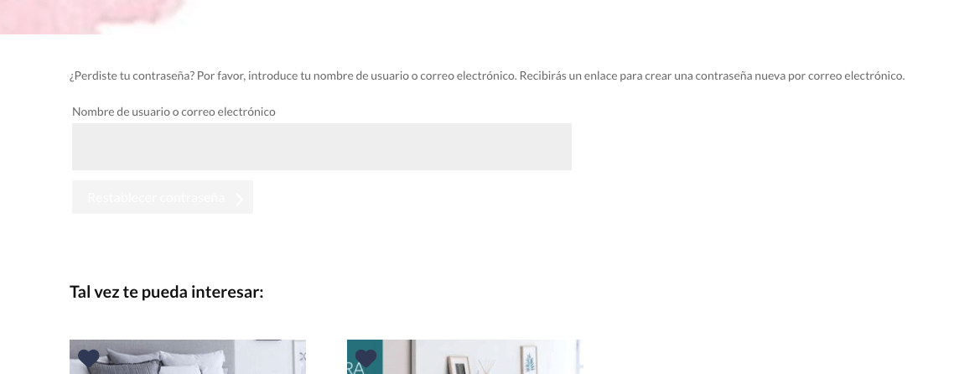
Task: Focus the username or email input field
Action: click(322, 147)
